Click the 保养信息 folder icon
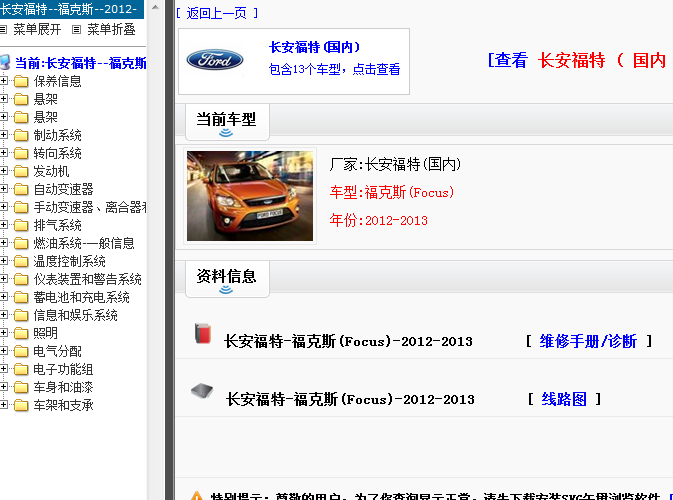 (21, 81)
